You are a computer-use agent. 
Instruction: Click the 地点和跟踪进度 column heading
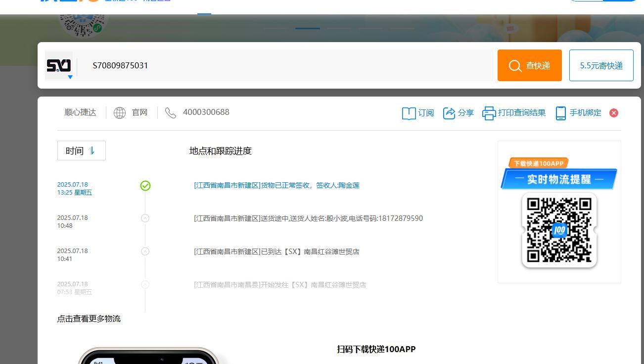coord(221,151)
